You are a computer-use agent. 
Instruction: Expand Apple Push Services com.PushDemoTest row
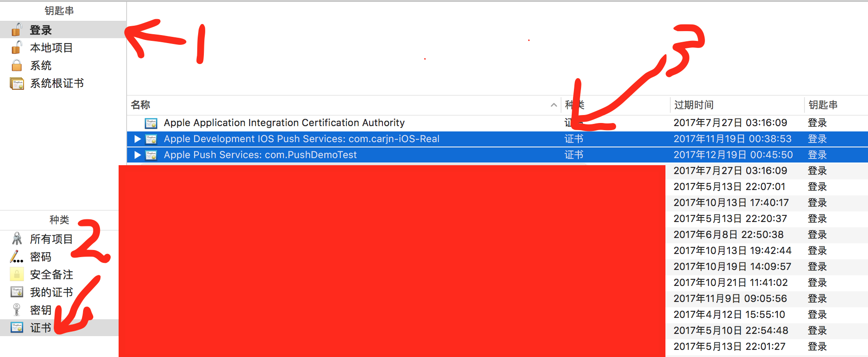tap(138, 155)
